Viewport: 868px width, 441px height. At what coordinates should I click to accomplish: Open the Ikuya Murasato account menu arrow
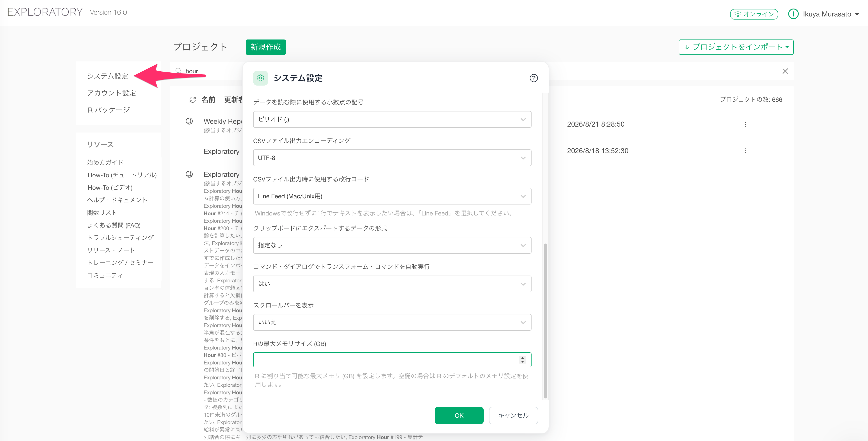click(x=857, y=14)
